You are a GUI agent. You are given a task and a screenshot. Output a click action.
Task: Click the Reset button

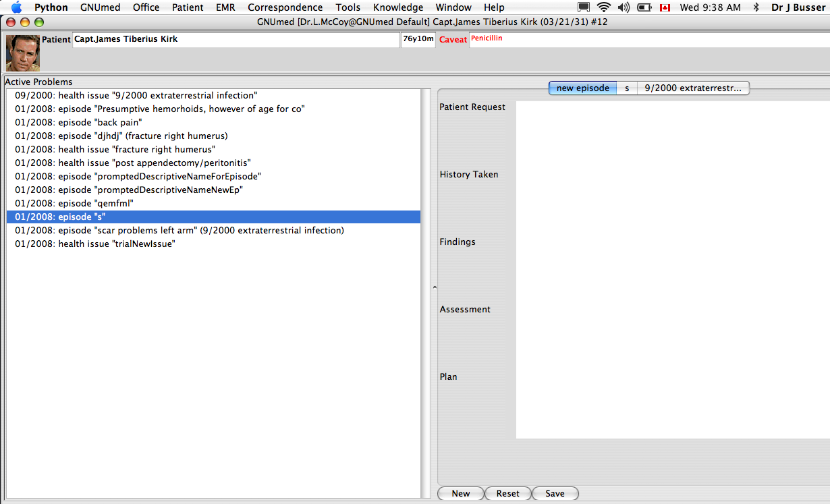click(508, 494)
